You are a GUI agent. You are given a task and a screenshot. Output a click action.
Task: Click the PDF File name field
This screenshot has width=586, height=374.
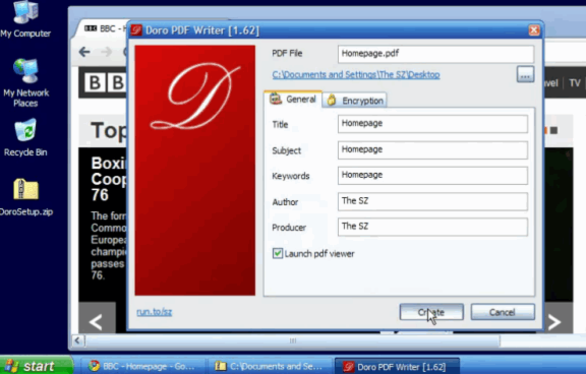pos(436,54)
